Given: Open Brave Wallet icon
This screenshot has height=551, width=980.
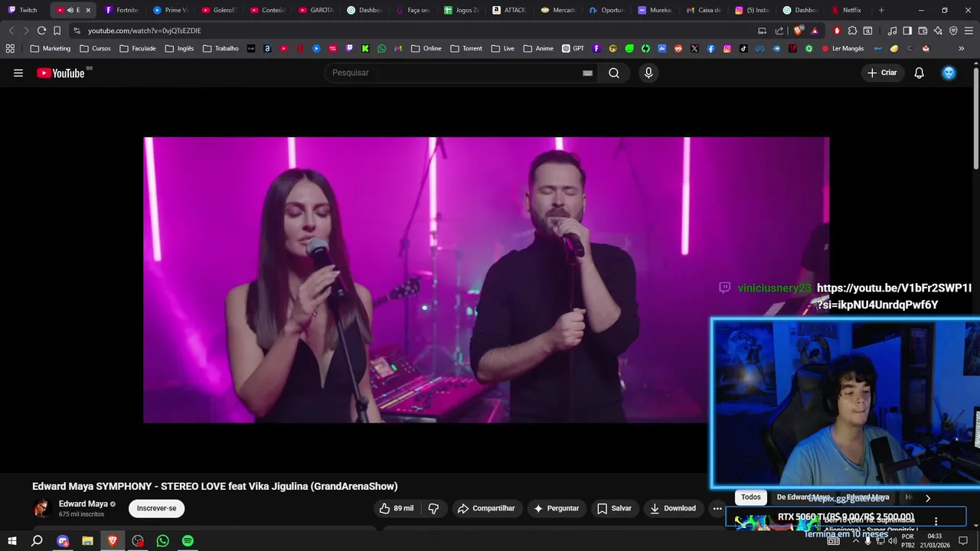Looking at the screenshot, I should tap(923, 31).
